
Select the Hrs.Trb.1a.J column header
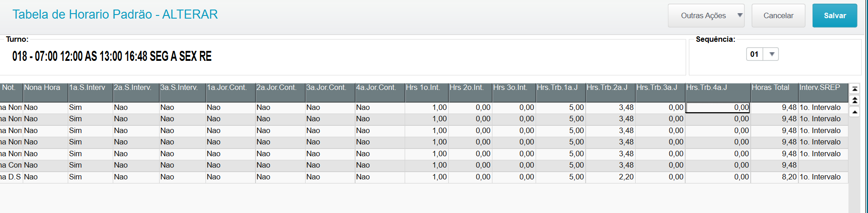point(560,88)
